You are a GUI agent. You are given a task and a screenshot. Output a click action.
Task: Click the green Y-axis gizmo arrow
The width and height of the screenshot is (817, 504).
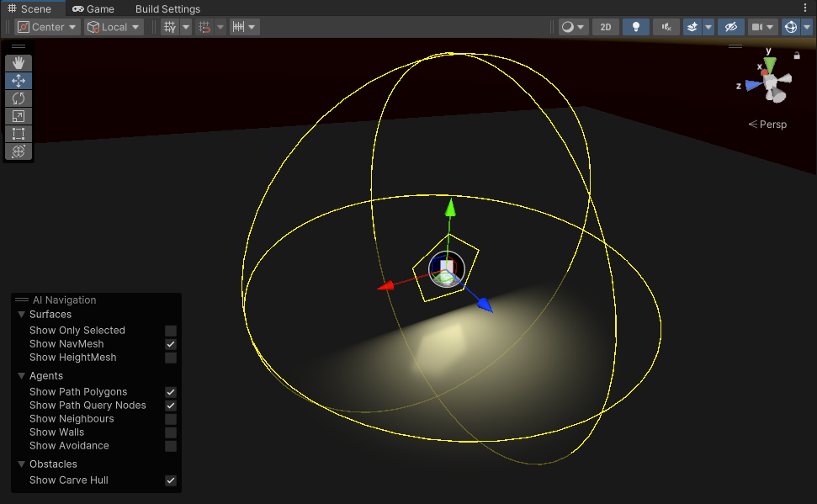point(450,206)
